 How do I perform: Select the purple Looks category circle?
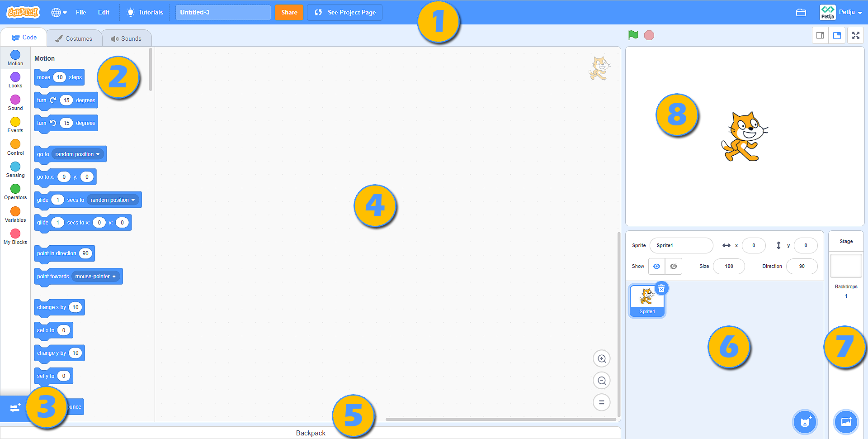click(x=15, y=77)
